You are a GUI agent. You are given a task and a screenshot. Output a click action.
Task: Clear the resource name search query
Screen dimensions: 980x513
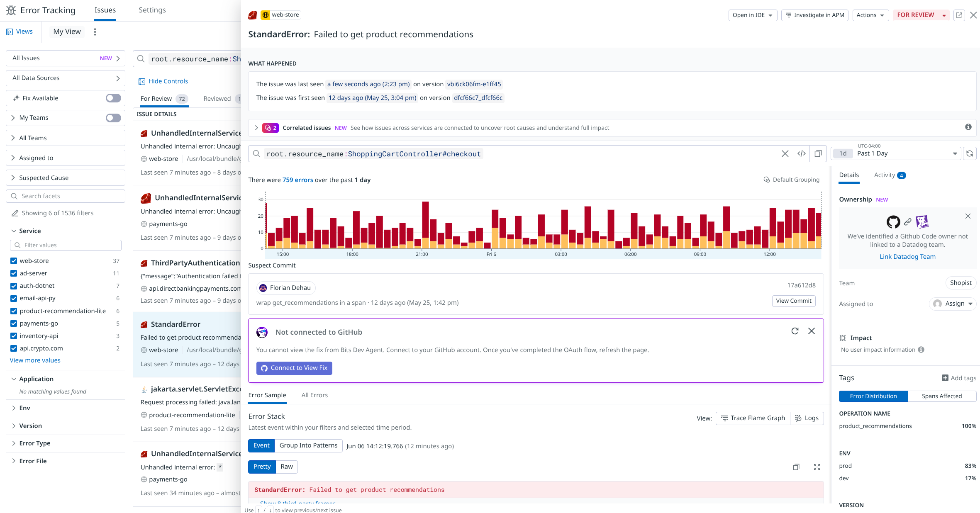[785, 153]
